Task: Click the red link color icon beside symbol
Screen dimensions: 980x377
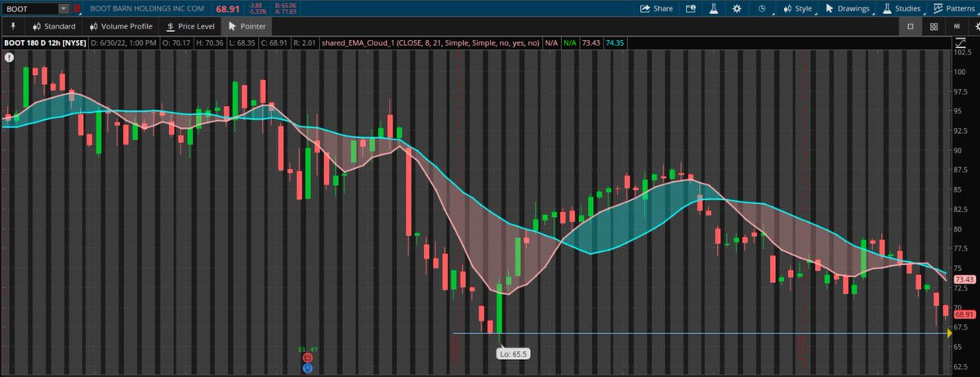Action: (x=77, y=8)
